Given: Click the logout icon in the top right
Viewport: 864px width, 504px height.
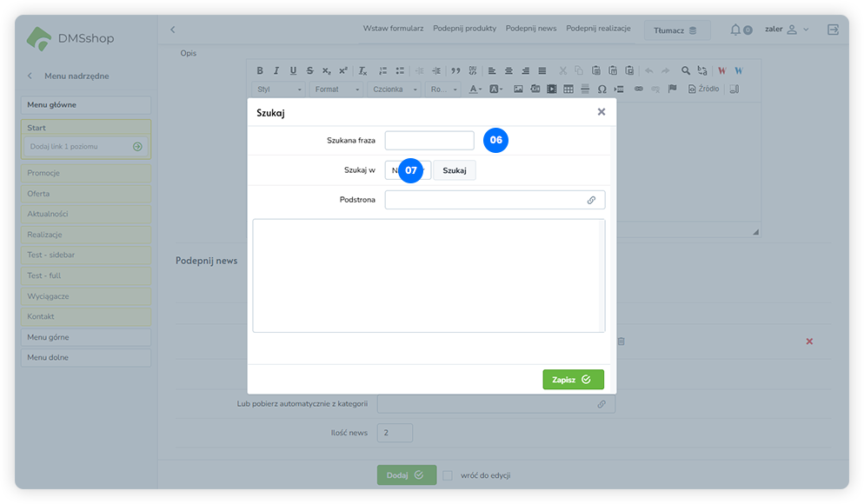Looking at the screenshot, I should coord(833,30).
